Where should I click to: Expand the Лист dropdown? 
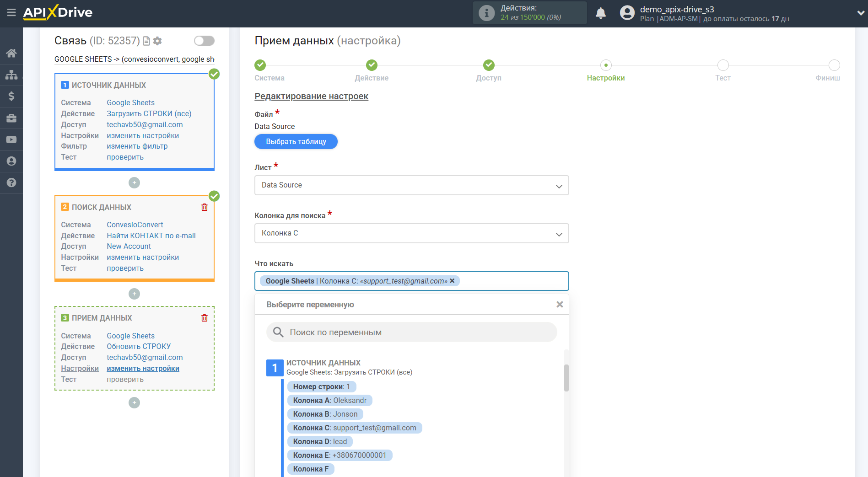click(411, 185)
